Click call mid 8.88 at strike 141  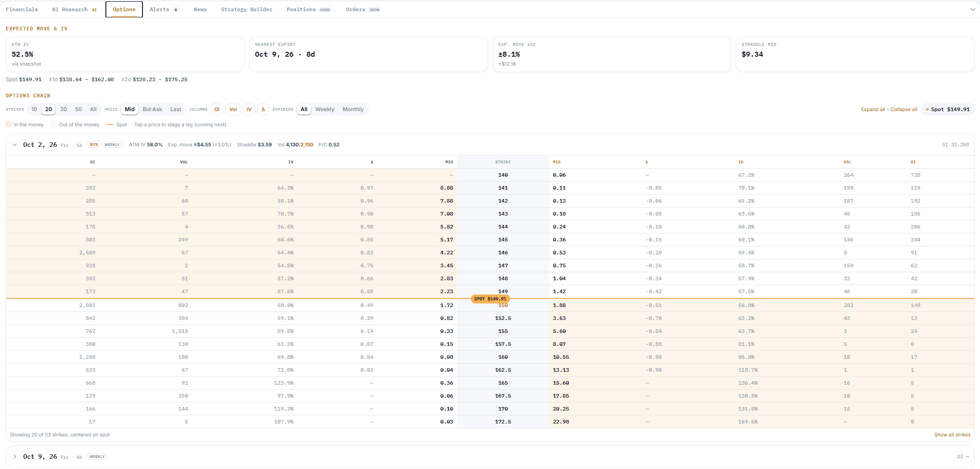click(446, 188)
